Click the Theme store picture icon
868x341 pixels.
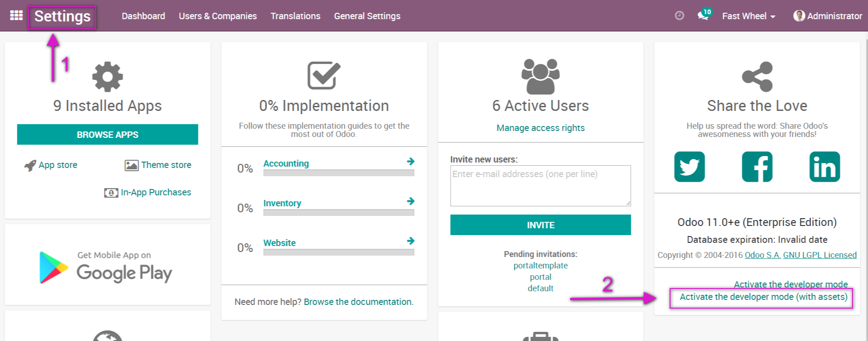pos(131,165)
